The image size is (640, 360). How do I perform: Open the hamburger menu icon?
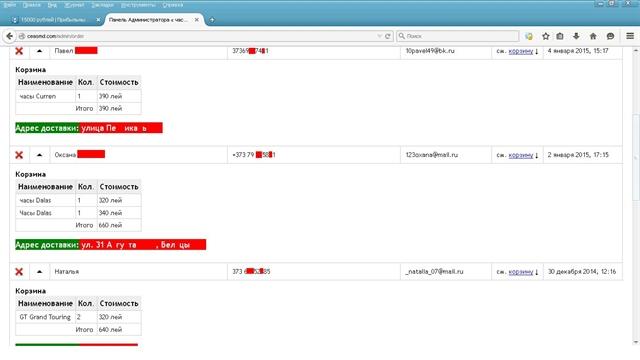630,36
